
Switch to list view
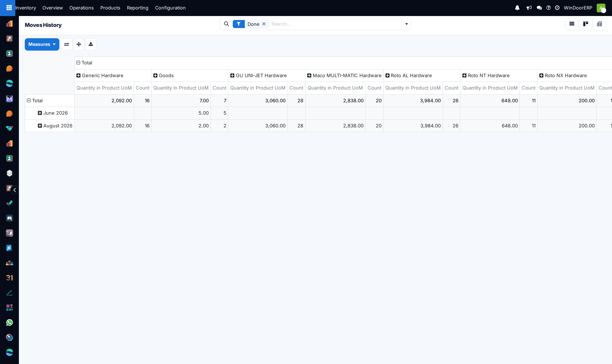(x=572, y=24)
